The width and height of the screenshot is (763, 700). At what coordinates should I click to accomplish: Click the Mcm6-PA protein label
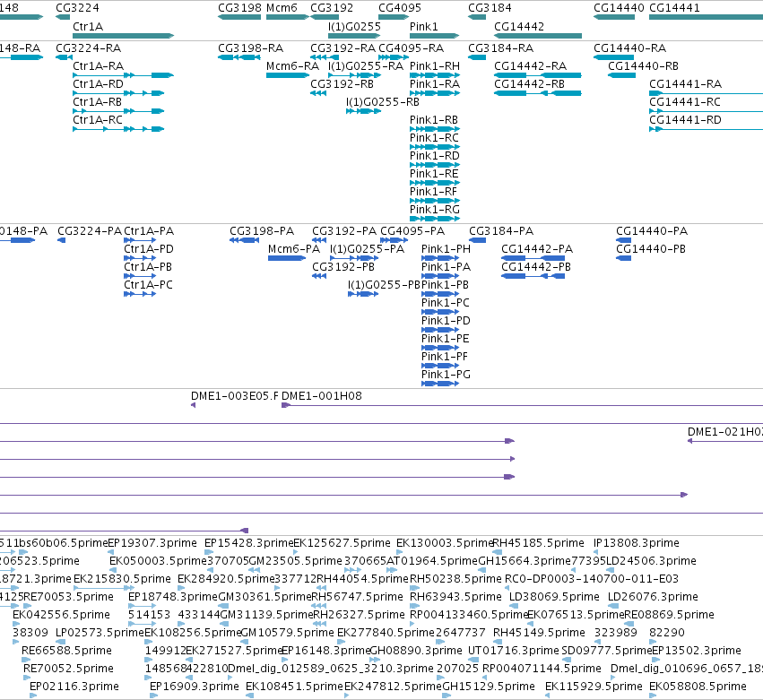click(x=294, y=249)
